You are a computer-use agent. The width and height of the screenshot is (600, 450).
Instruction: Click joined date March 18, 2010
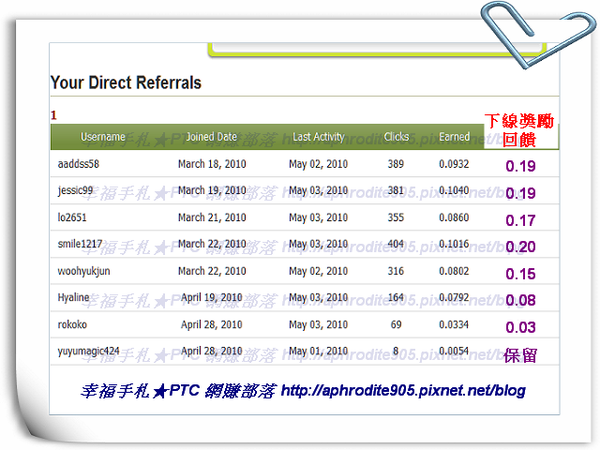(212, 164)
